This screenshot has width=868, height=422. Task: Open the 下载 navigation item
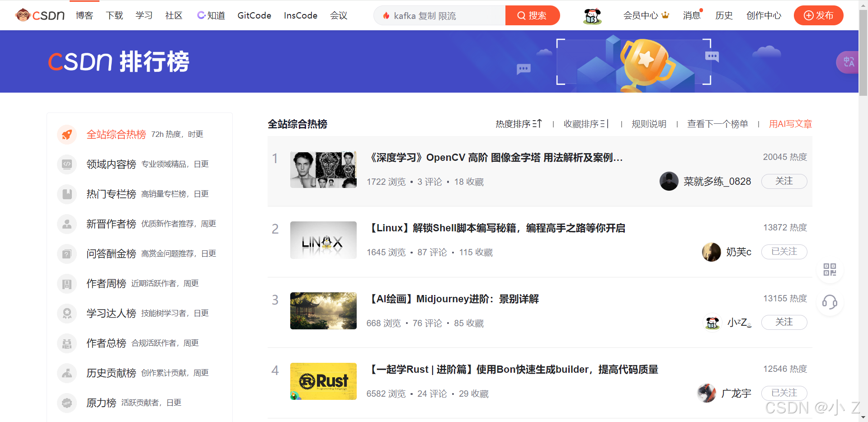pos(114,15)
